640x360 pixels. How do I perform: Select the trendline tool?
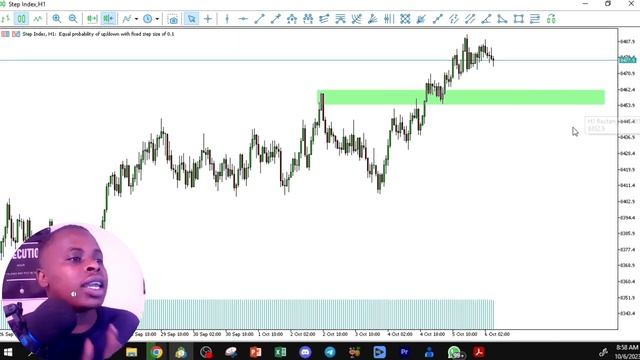click(259, 19)
